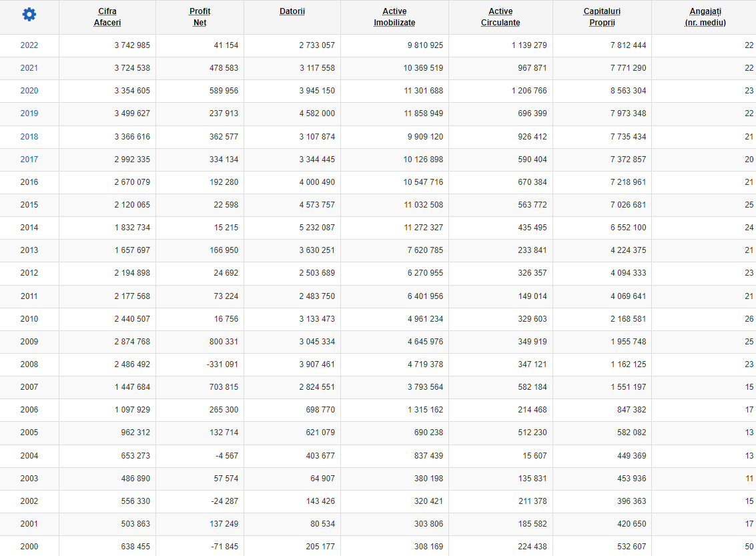Click net profit value 800 331
The image size is (756, 556).
tap(224, 342)
